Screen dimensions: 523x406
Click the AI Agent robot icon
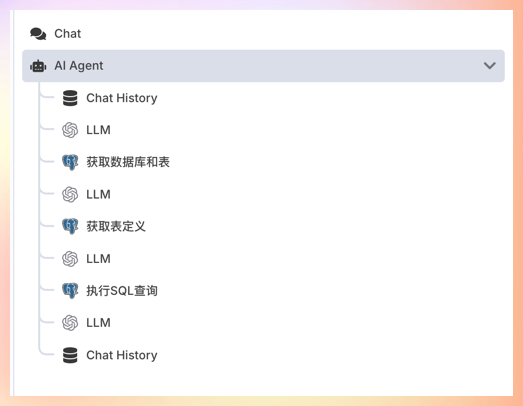point(38,66)
